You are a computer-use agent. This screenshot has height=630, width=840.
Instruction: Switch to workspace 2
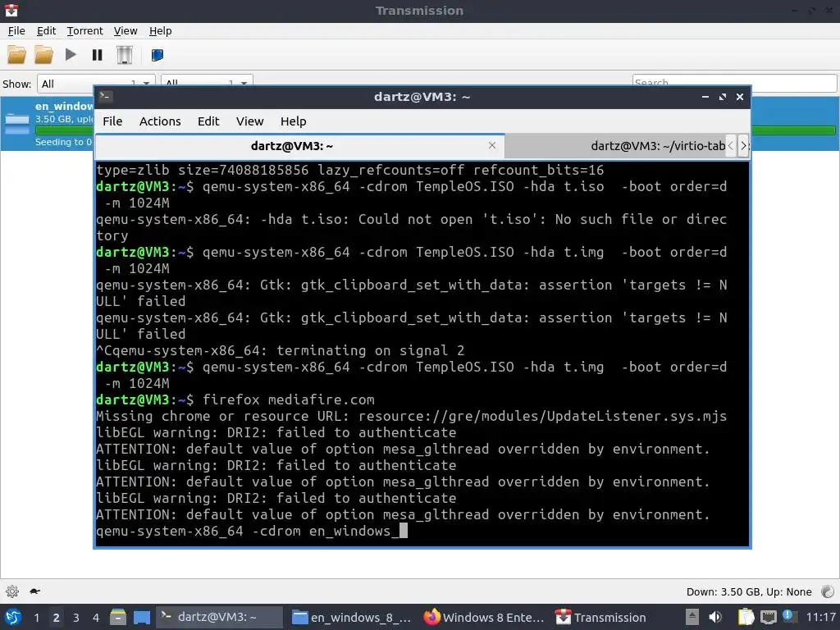57,618
